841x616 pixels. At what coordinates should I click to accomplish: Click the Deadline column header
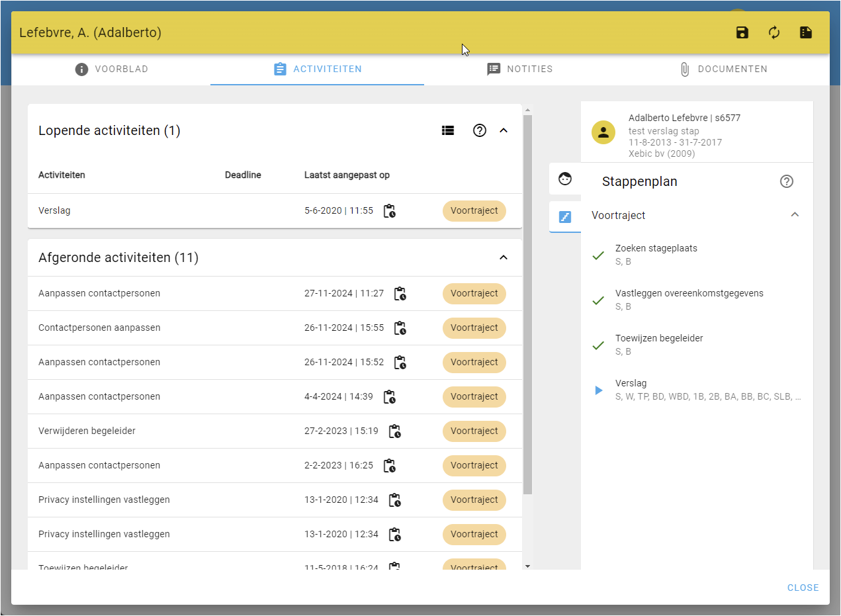coord(243,175)
